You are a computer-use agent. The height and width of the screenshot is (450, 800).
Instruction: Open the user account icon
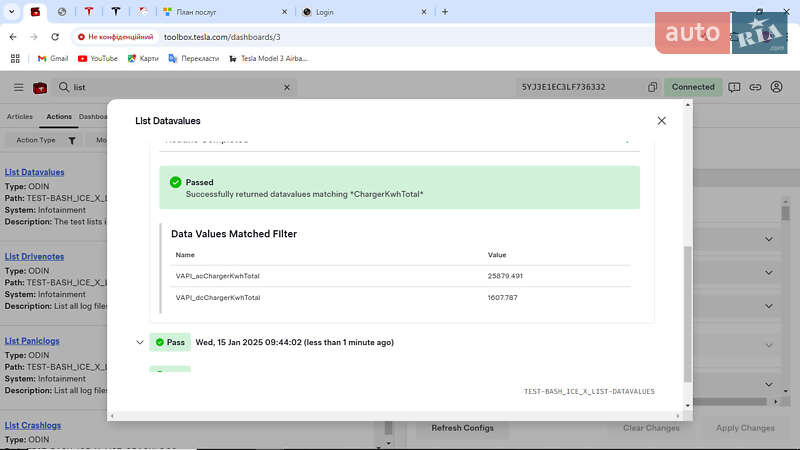click(x=776, y=87)
